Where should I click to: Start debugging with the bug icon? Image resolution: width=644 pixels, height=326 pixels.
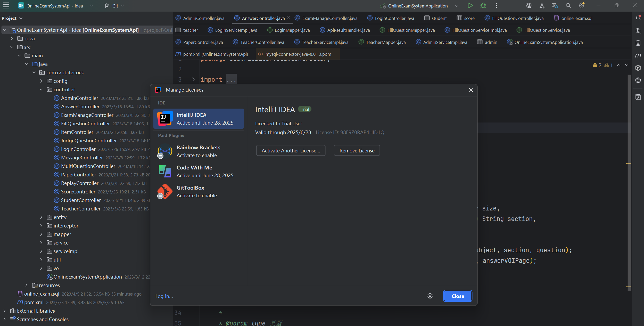pos(483,5)
